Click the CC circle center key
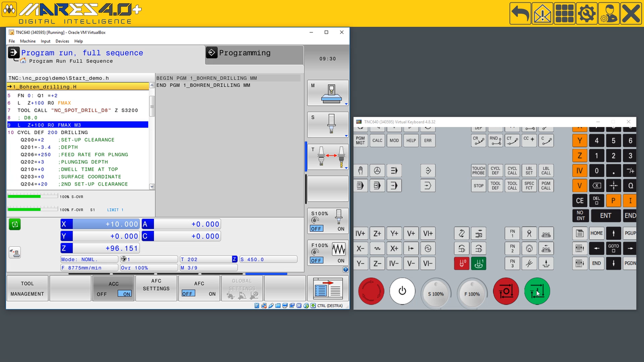Image resolution: width=644 pixels, height=362 pixels. 530,141
